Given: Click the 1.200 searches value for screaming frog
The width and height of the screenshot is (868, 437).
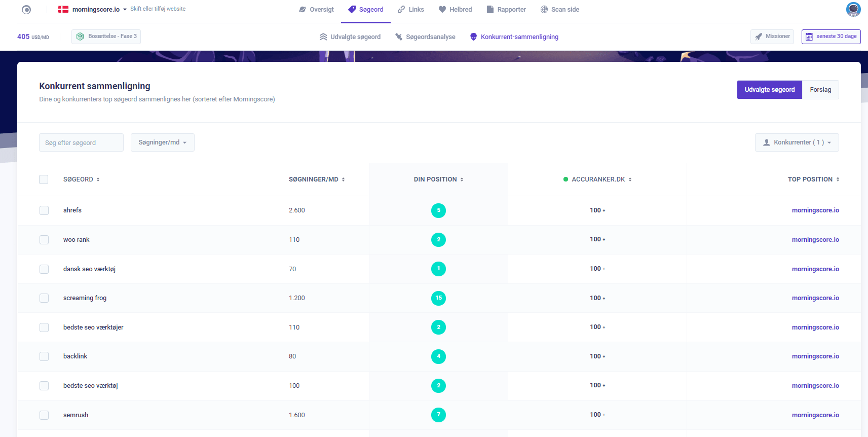Looking at the screenshot, I should tap(297, 298).
